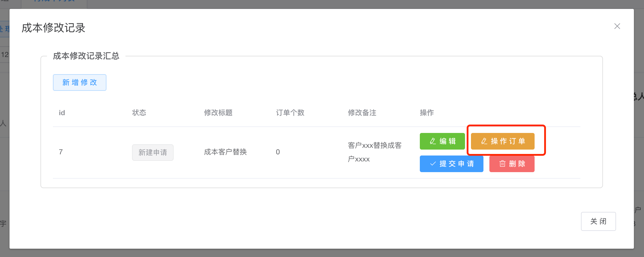
Task: Select the 修改备注 column header
Action: (362, 113)
